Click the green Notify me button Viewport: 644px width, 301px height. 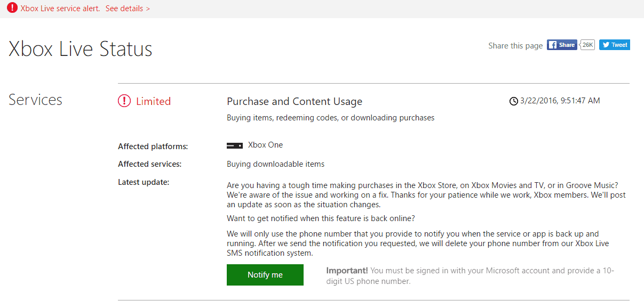[265, 275]
